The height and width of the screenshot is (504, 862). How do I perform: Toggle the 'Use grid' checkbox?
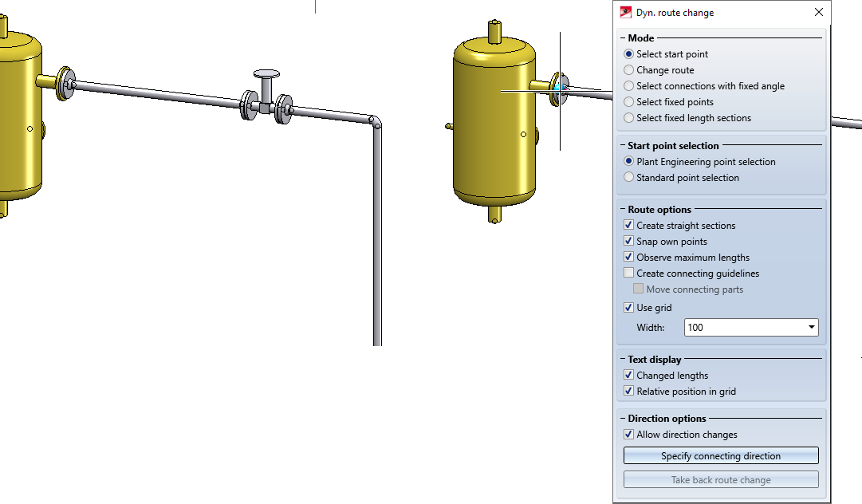(628, 307)
